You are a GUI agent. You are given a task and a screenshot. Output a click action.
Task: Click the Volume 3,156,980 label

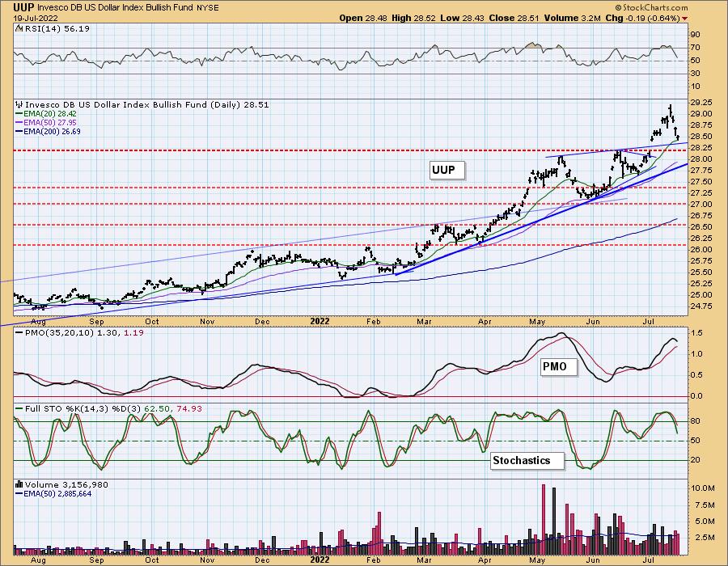(x=66, y=485)
